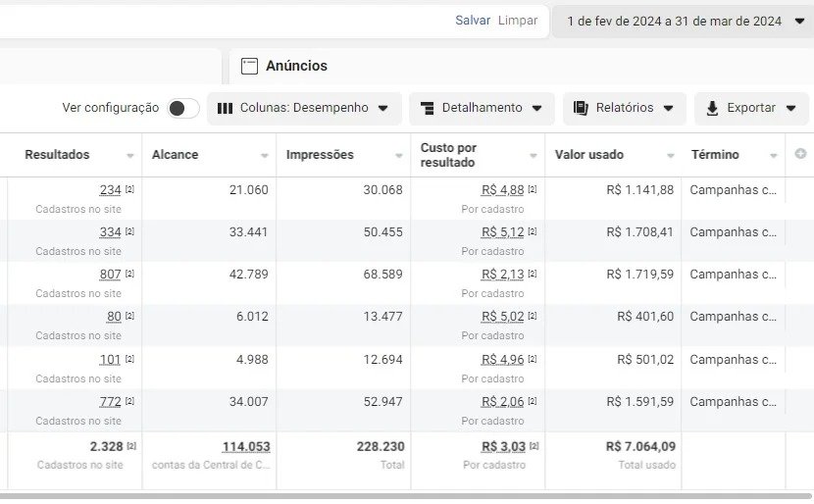This screenshot has height=504, width=814.
Task: Open the date range dropdown
Action: [x=685, y=21]
